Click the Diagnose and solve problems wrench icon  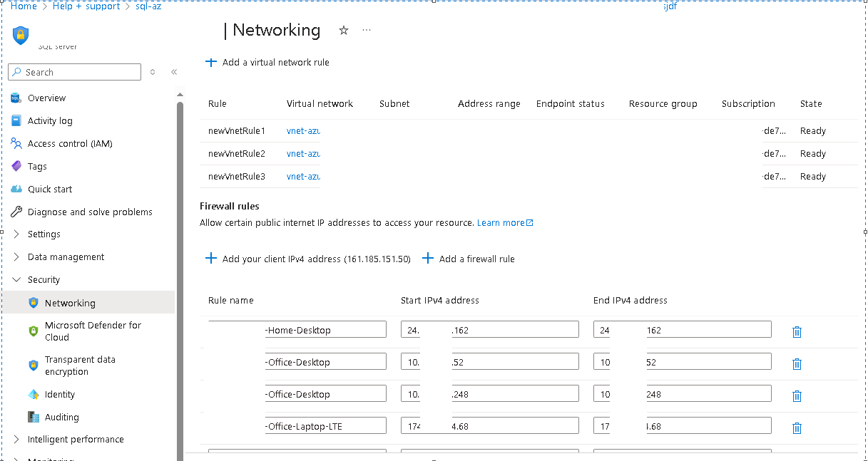tap(16, 212)
